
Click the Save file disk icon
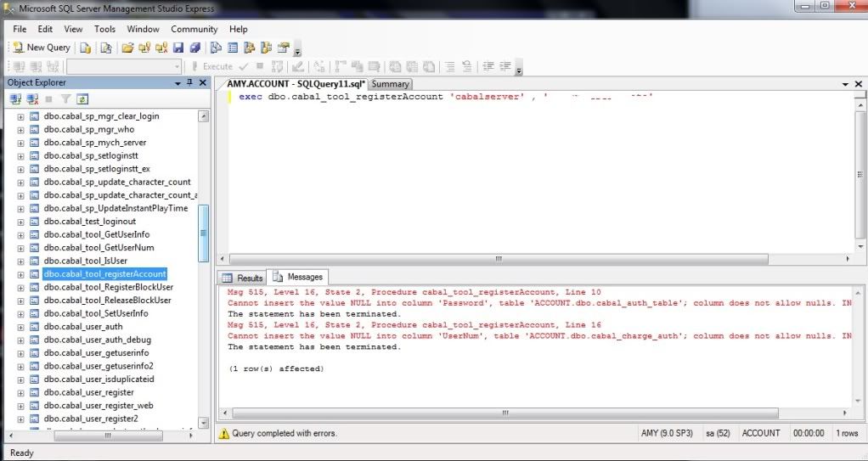[178, 48]
